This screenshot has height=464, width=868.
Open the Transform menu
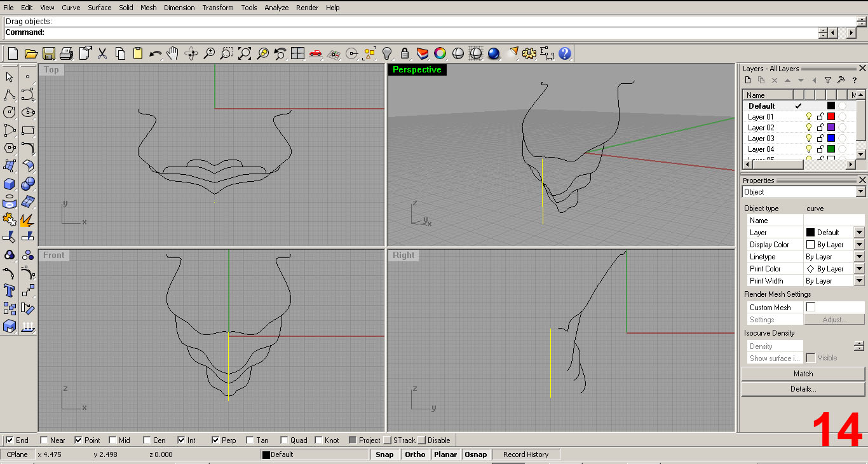[218, 8]
